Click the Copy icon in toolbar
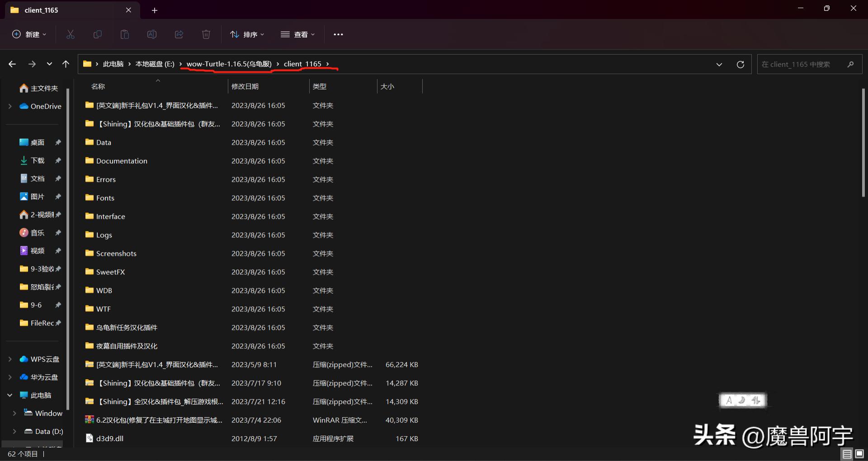Viewport: 868px width, 461px height. (x=98, y=34)
